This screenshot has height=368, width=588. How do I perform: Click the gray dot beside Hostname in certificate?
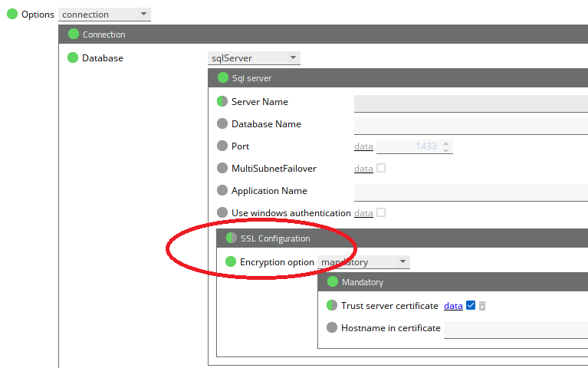point(332,327)
